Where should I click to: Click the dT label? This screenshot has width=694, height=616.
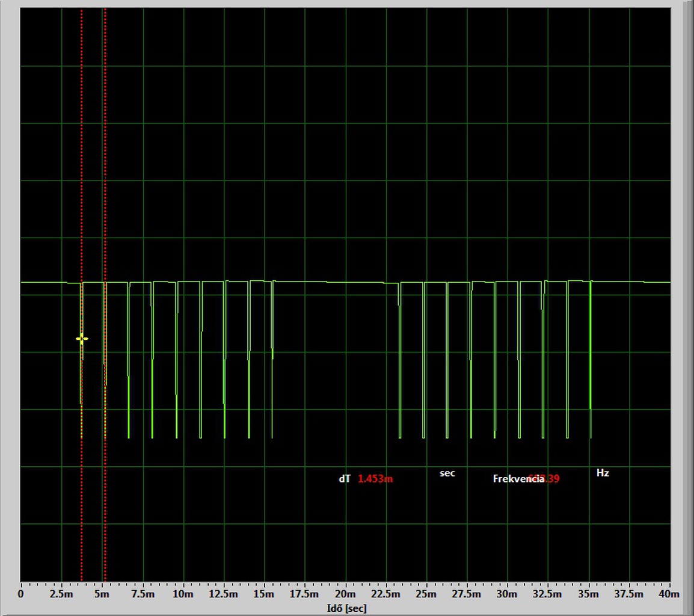click(345, 479)
